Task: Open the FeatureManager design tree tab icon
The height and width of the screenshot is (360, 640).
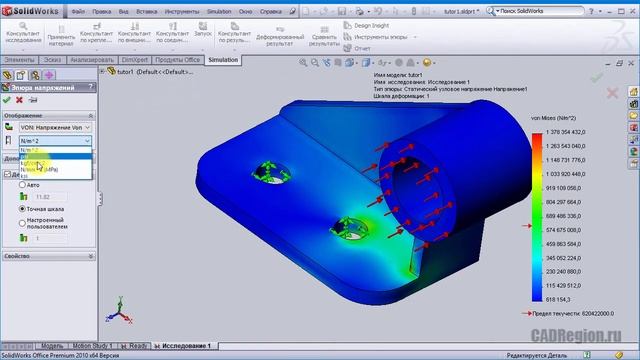Action: tap(7, 75)
